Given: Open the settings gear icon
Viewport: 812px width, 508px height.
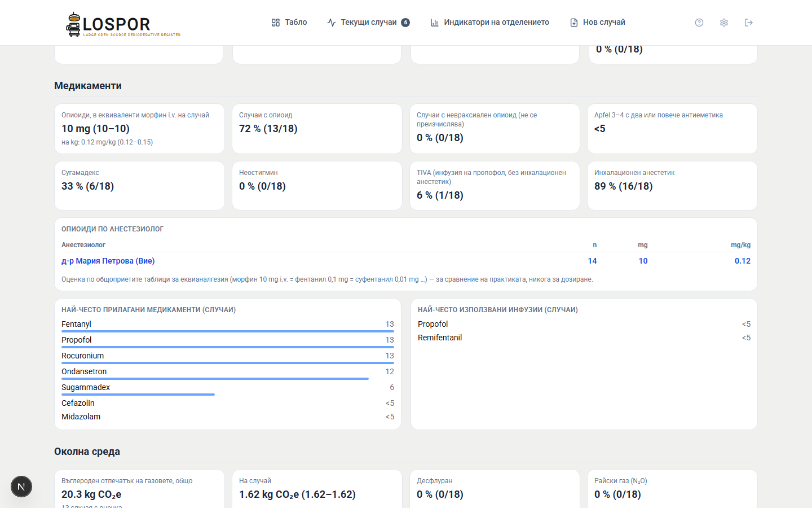Looking at the screenshot, I should click(724, 23).
